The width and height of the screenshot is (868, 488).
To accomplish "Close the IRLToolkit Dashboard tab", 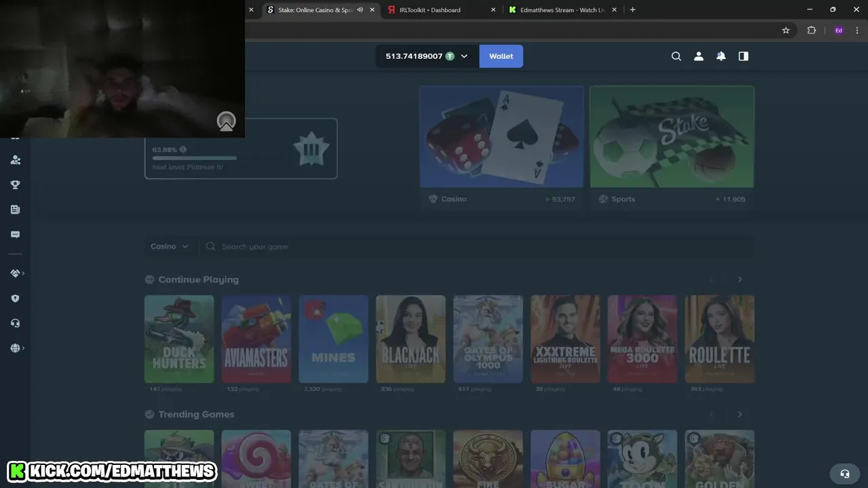I will (x=493, y=9).
